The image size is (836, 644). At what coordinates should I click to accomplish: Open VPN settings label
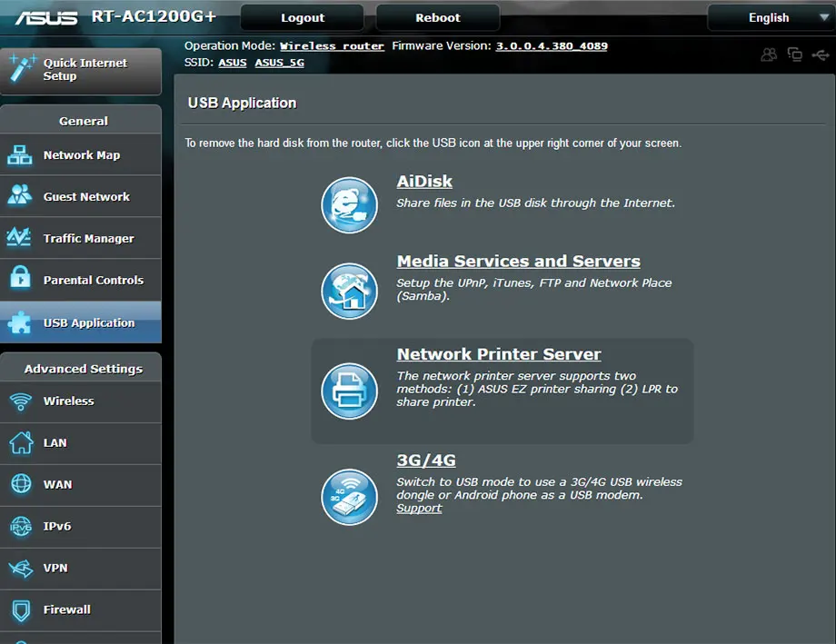pos(55,568)
